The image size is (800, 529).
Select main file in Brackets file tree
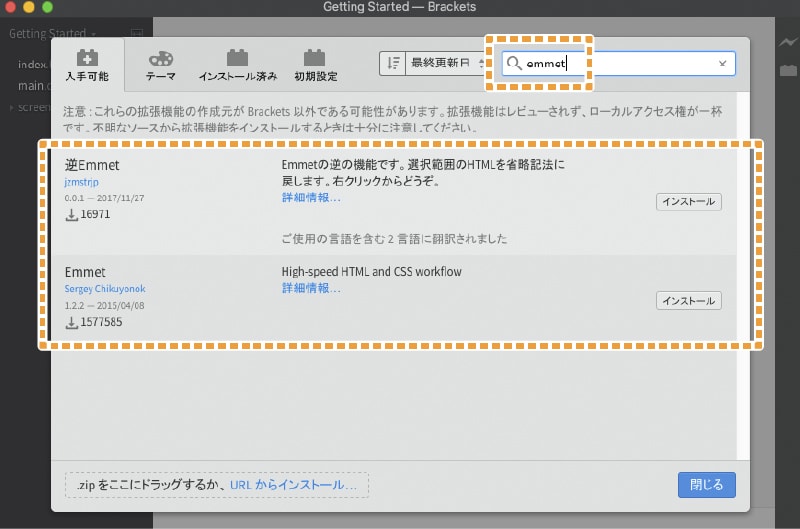[34, 86]
